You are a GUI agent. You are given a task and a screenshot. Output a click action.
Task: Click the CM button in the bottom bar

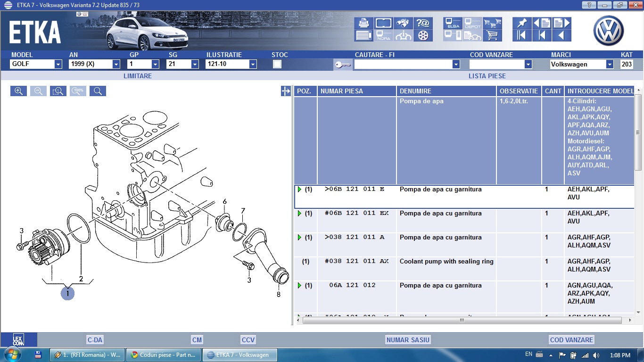pos(197,340)
